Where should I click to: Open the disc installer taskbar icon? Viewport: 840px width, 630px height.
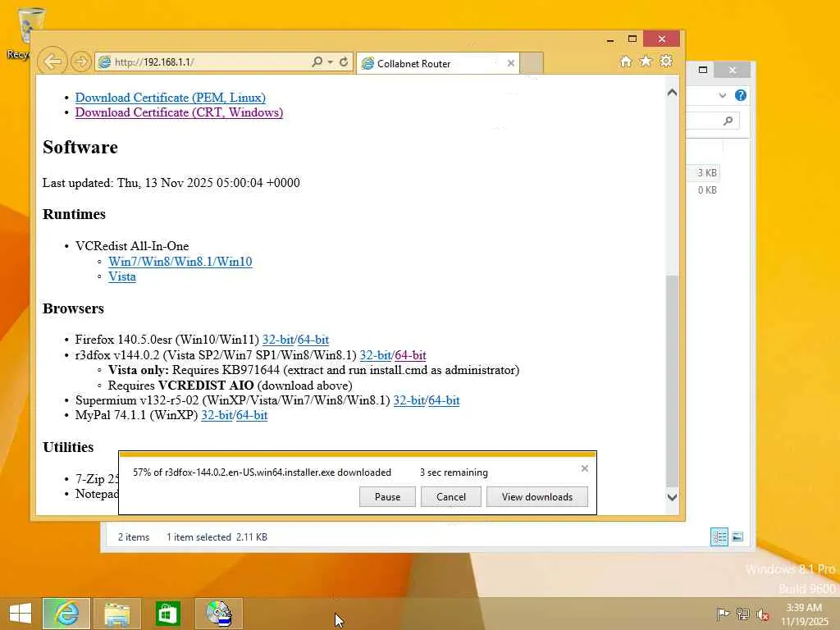(218, 614)
